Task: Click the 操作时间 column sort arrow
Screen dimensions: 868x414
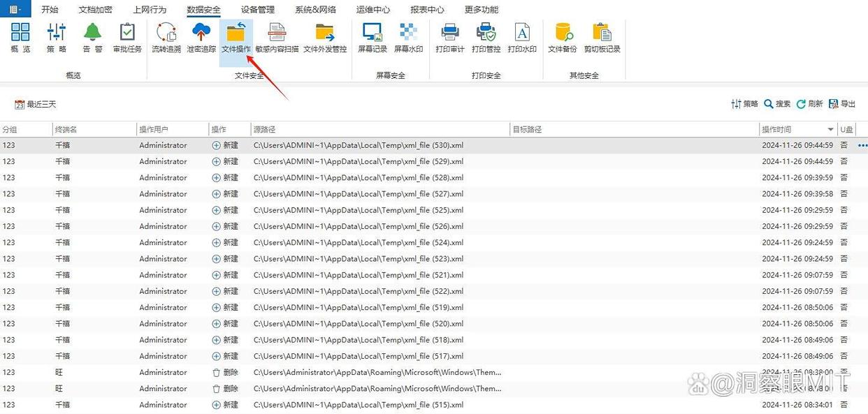Action: [830, 130]
